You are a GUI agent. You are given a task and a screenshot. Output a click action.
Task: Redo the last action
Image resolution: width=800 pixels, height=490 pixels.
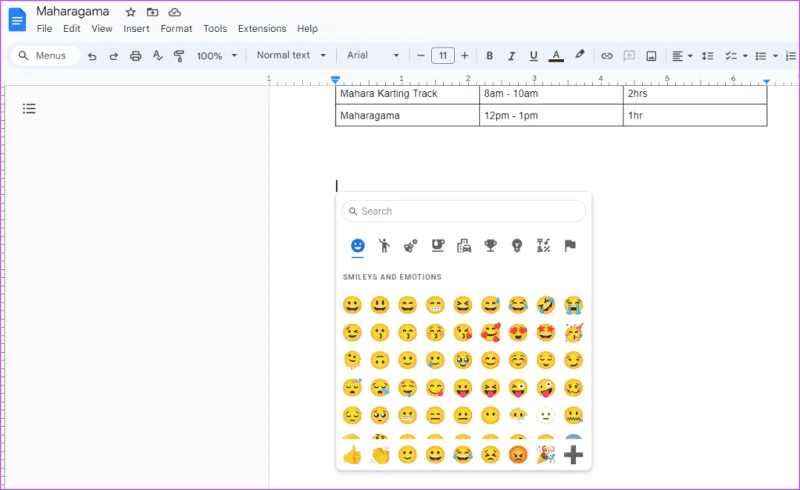click(x=113, y=56)
